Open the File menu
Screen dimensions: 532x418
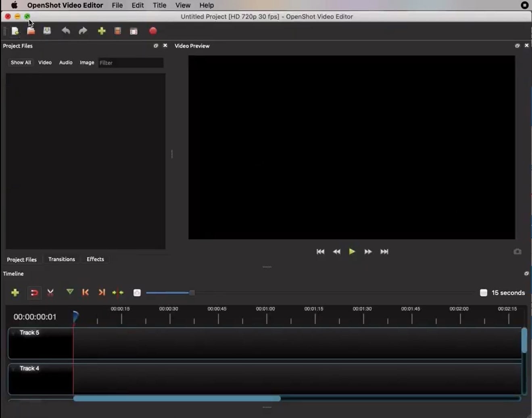117,5
